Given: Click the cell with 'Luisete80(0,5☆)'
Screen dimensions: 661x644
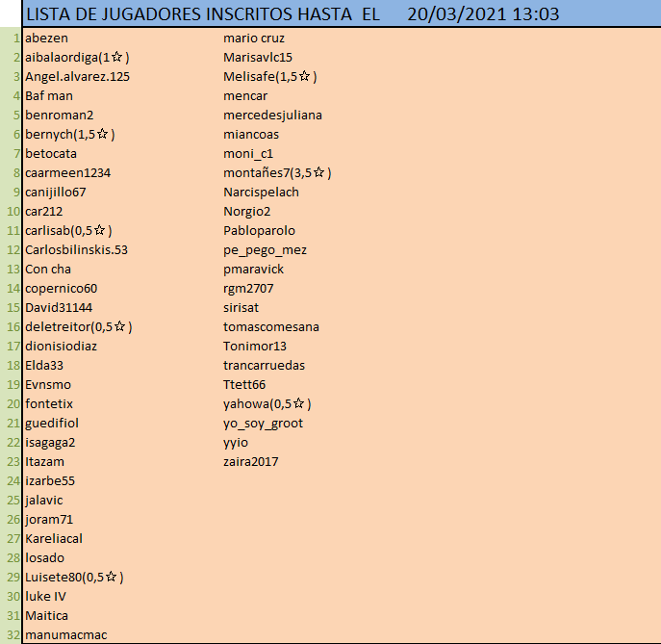Looking at the screenshot, I should pyautogui.click(x=74, y=578).
